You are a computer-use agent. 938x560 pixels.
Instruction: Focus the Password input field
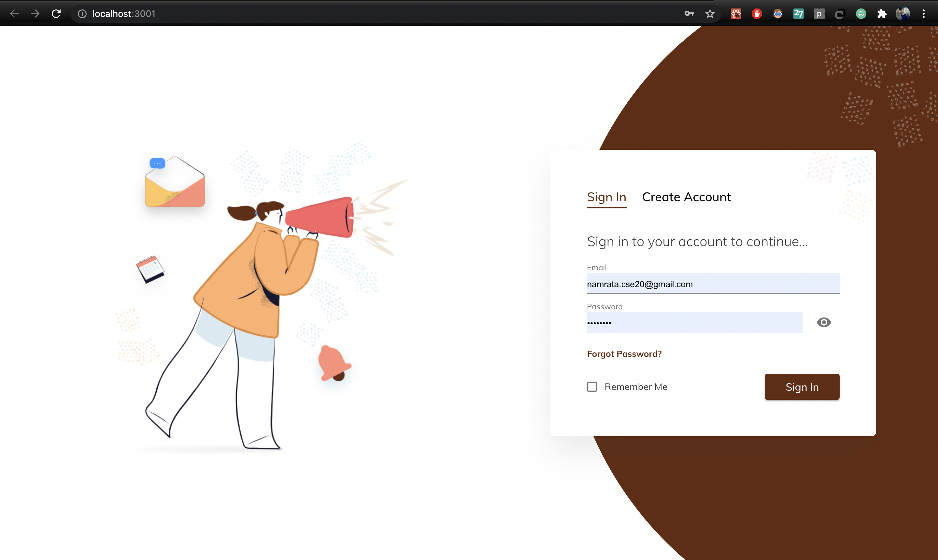(694, 323)
